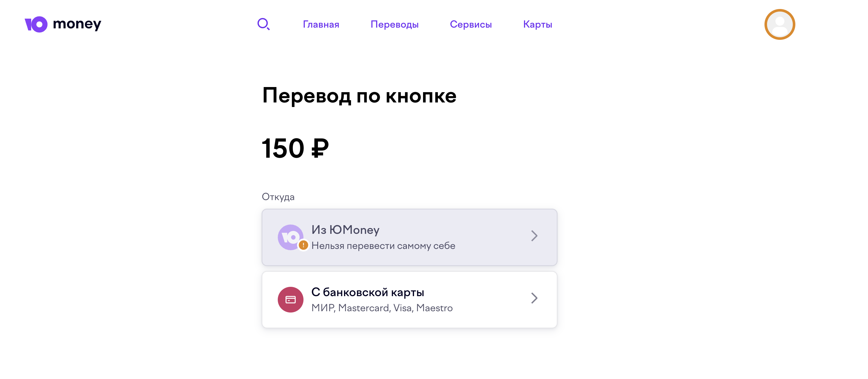The width and height of the screenshot is (868, 379).
Task: Open the Переводы menu item
Action: pos(394,24)
